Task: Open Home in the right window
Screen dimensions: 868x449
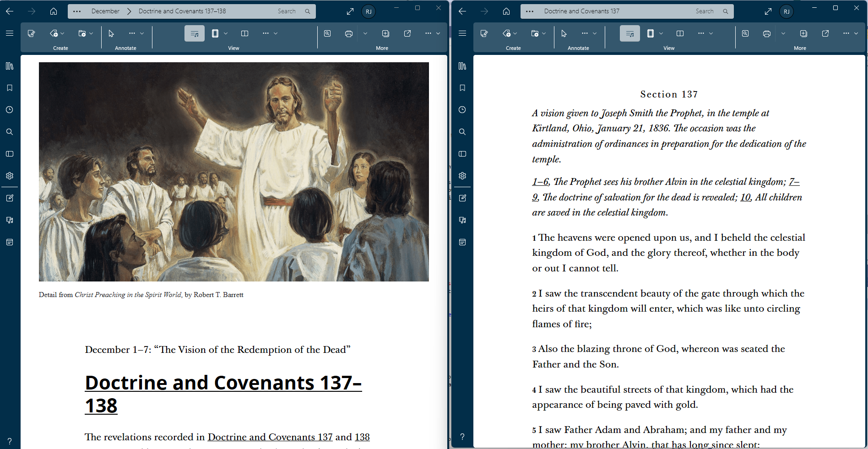Action: 506,11
